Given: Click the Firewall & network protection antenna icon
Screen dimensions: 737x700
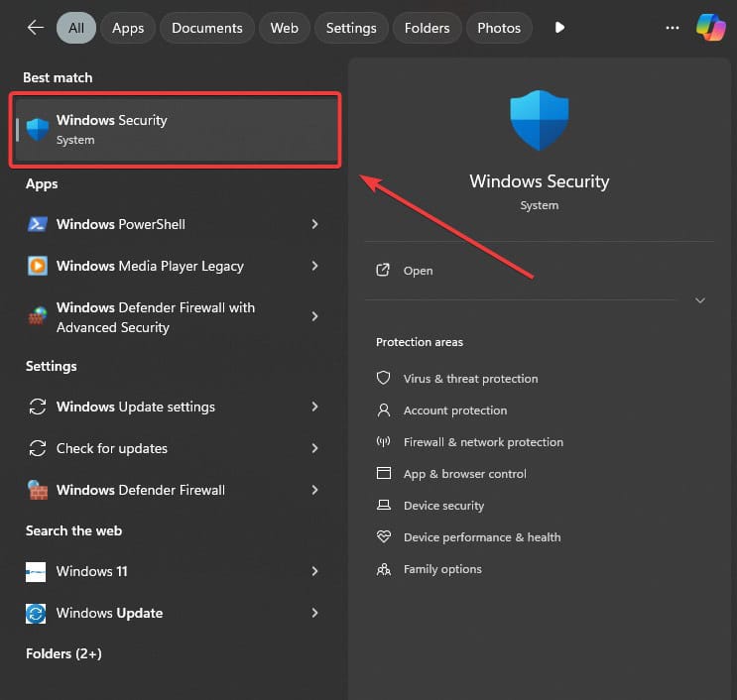Looking at the screenshot, I should [384, 441].
